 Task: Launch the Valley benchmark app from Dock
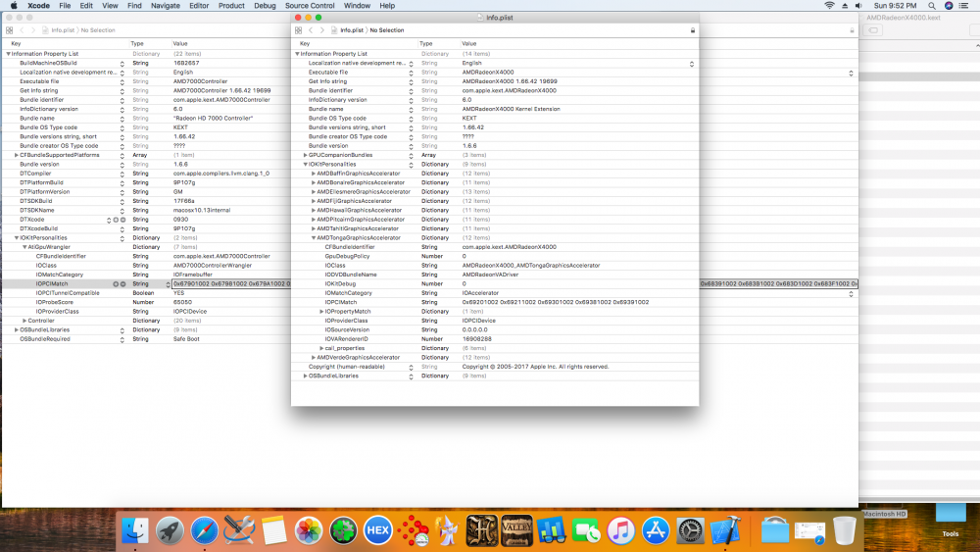coord(516,530)
